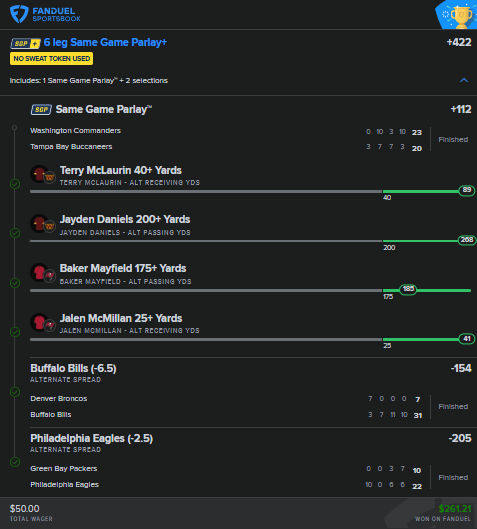
Task: Click the +112 Same Game Parlay odds
Action: (461, 109)
